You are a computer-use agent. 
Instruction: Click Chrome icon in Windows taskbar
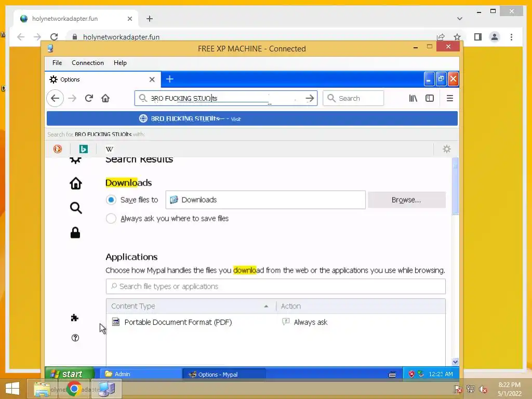tap(74, 389)
